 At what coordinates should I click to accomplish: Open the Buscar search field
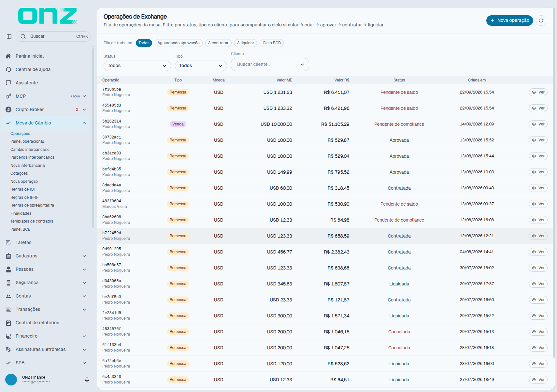[x=53, y=36]
